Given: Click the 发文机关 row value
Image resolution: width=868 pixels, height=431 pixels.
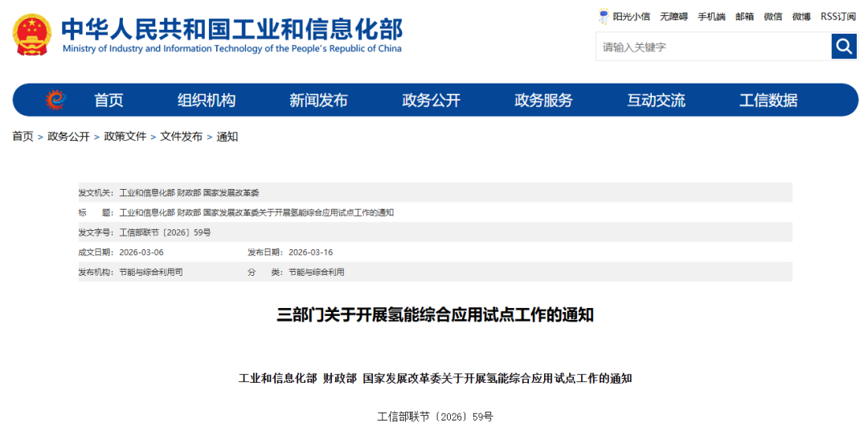Looking at the screenshot, I should pos(190,193).
